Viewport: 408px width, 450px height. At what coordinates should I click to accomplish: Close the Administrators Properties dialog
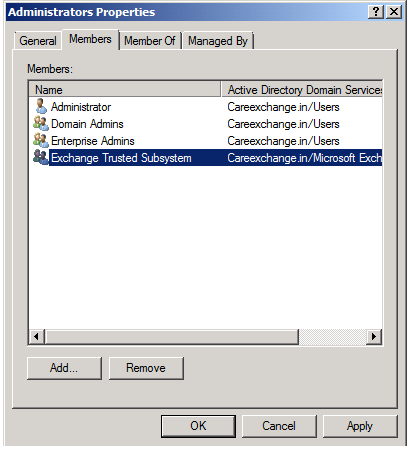tap(394, 12)
